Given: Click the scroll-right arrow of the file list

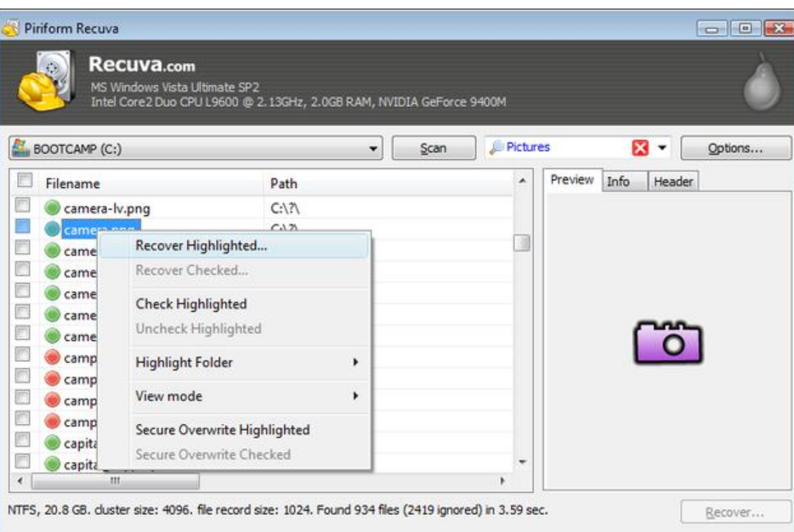Looking at the screenshot, I should (x=502, y=481).
